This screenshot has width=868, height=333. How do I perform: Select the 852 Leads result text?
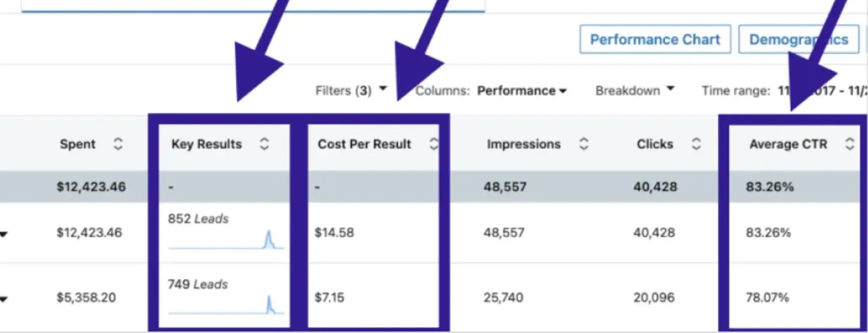[198, 219]
